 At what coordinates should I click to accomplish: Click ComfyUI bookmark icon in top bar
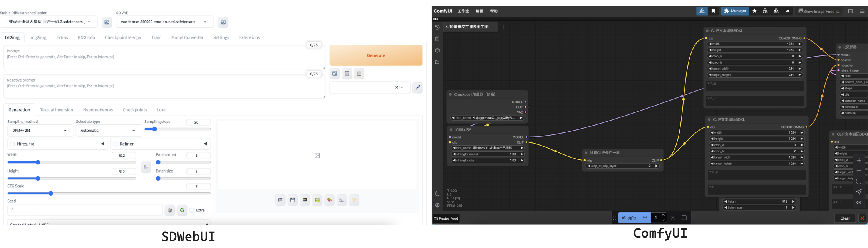click(713, 11)
